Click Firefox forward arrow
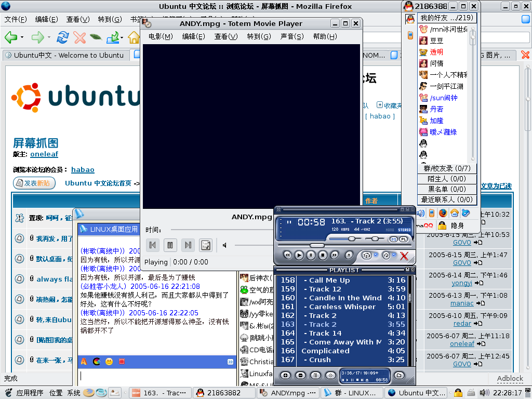Image resolution: width=532 pixels, height=399 pixels. tap(37, 37)
